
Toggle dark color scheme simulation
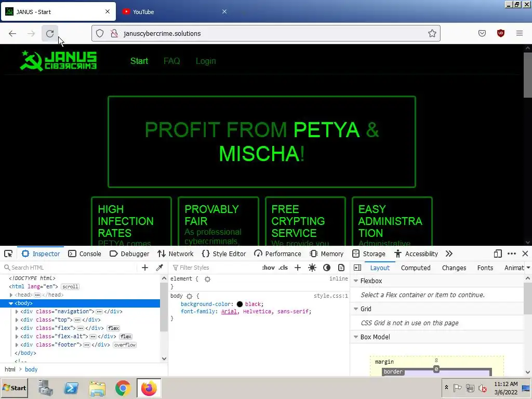(x=327, y=268)
